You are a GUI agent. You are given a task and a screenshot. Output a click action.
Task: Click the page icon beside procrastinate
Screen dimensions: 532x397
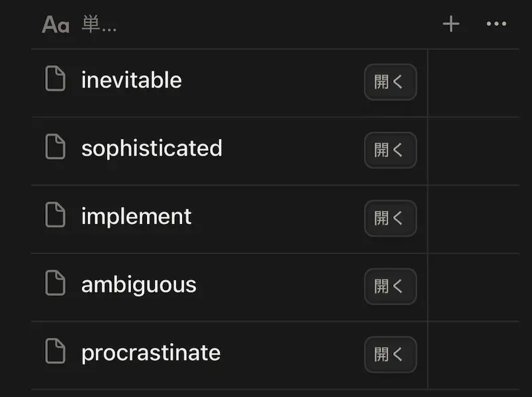pos(55,352)
